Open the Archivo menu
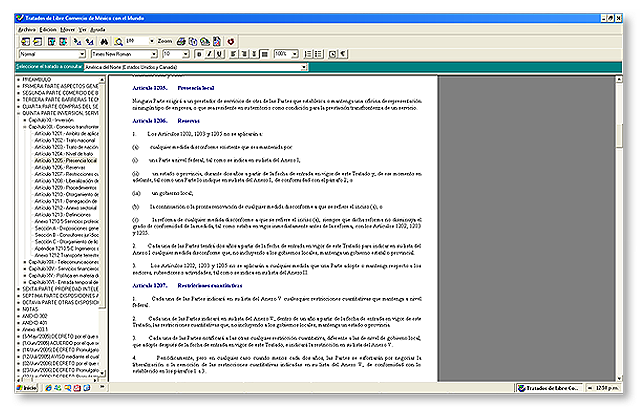The height and width of the screenshot is (413, 640). (27, 29)
